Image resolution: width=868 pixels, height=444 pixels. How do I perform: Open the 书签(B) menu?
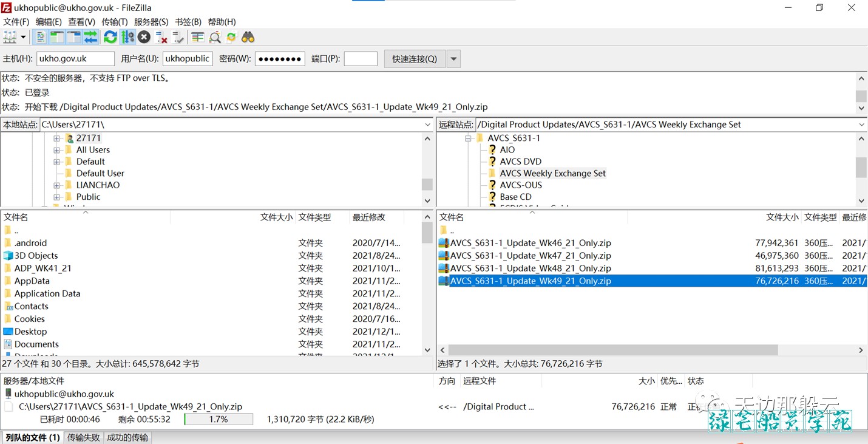coord(188,22)
